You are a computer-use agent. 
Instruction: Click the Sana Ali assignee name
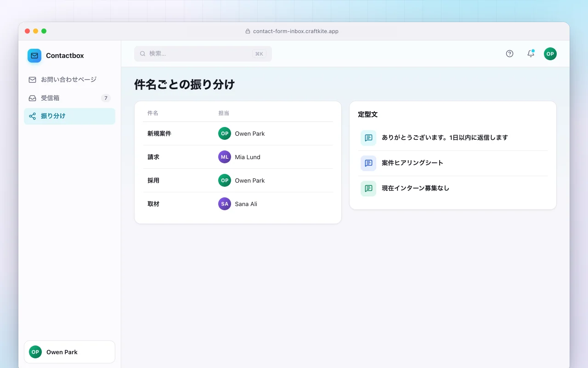tap(246, 204)
